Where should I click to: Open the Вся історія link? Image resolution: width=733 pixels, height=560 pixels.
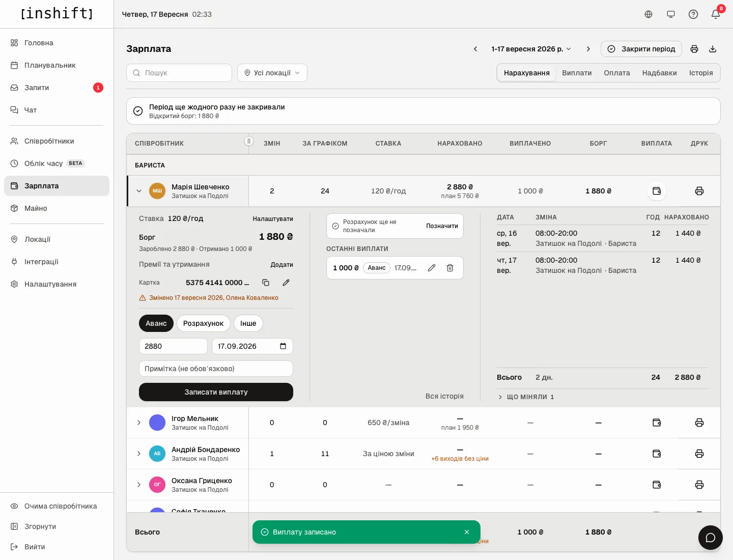pyautogui.click(x=444, y=396)
